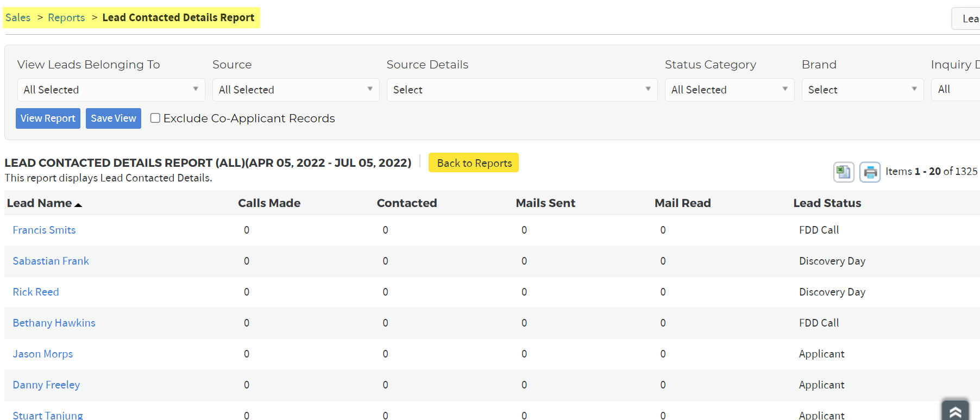Viewport: 980px width, 420px height.
Task: Print the report icon
Action: 870,172
